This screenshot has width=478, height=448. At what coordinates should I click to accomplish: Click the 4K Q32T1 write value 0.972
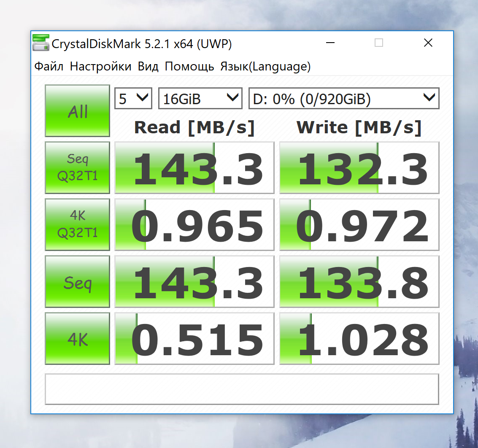point(359,224)
